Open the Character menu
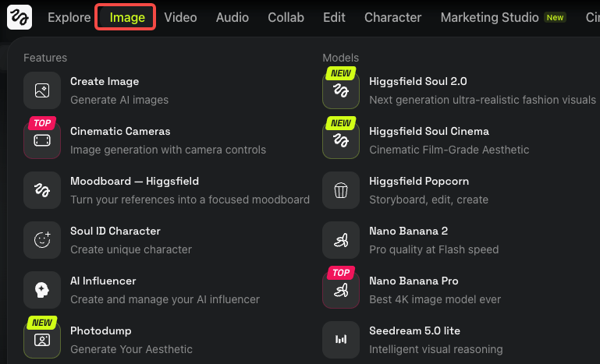The image size is (600, 364). (x=392, y=17)
